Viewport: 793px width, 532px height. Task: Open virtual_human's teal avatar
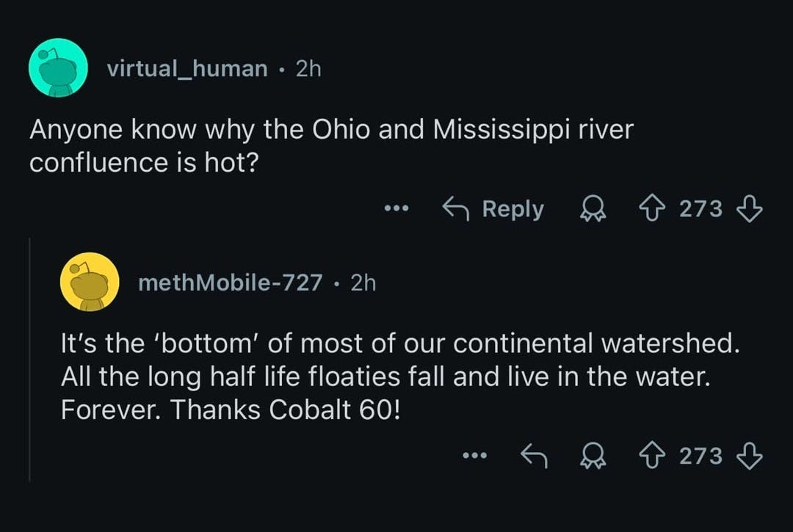tap(58, 68)
